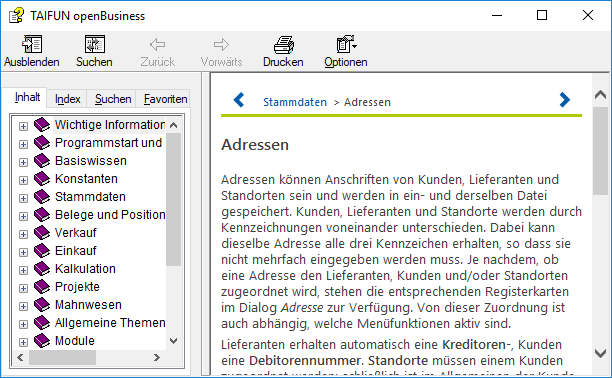The image size is (612, 378).
Task: Expand the Projekte tree node
Action: coord(23,288)
